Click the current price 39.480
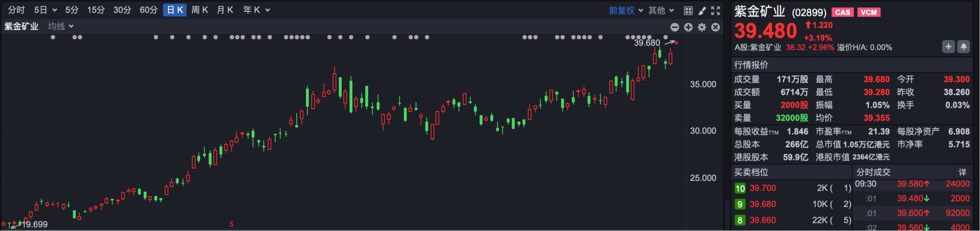Screen dimensions: 980x231 (766, 31)
